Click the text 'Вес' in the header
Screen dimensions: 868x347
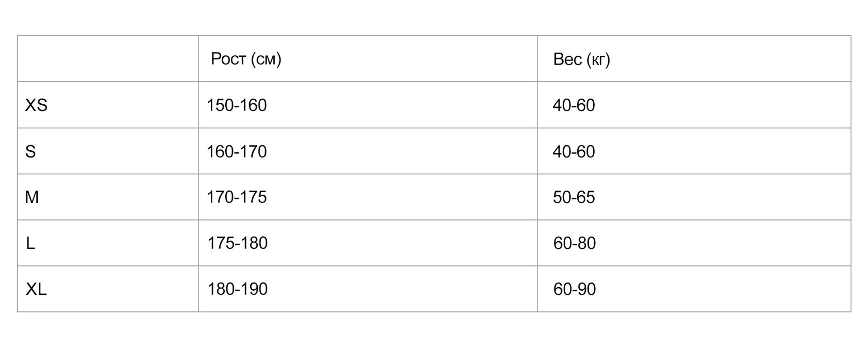pos(567,59)
